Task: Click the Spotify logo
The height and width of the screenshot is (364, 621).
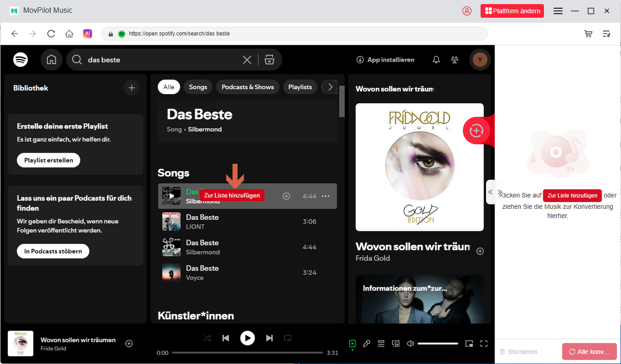Action: 20,60
